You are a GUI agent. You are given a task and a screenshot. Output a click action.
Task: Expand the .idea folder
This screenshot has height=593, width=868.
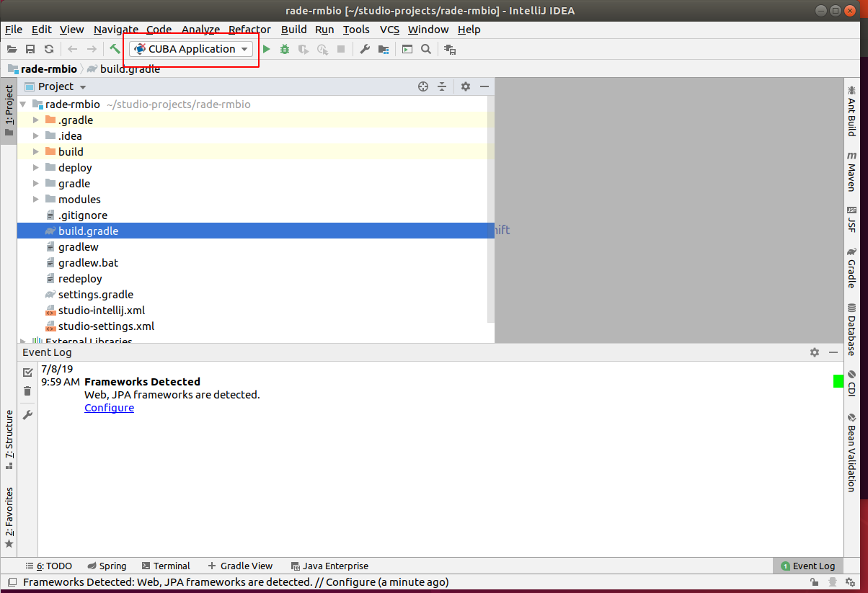point(36,136)
